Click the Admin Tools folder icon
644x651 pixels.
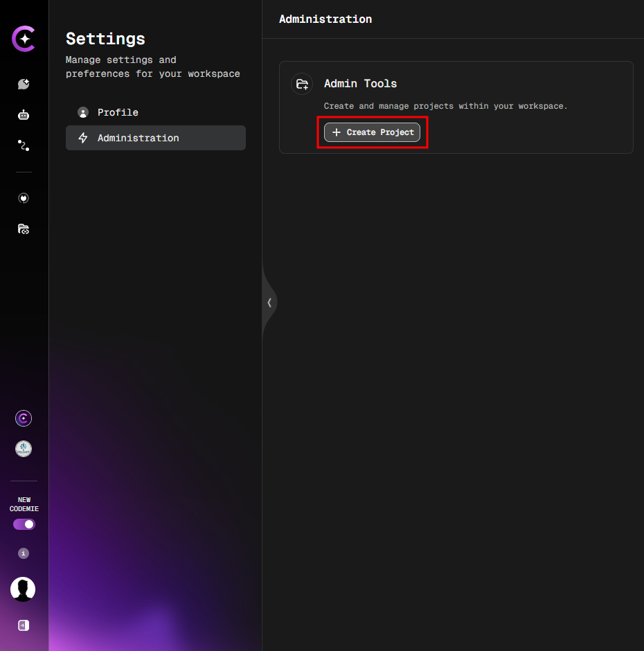[x=302, y=84]
